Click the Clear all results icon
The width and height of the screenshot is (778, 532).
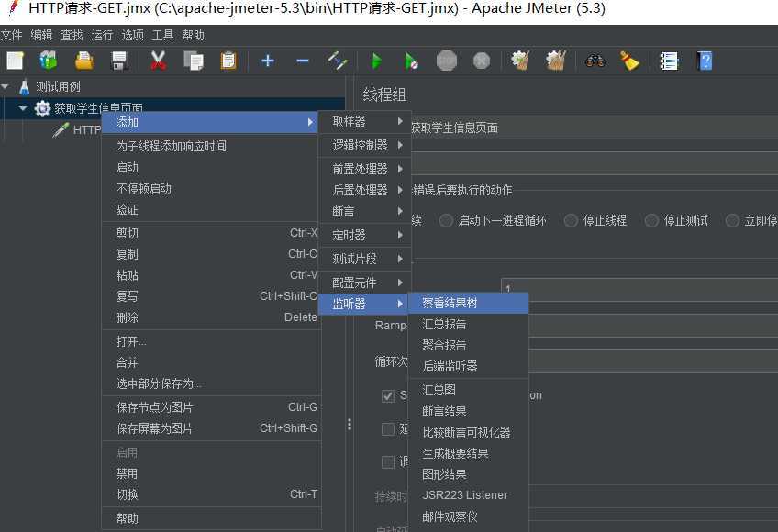[x=556, y=61]
